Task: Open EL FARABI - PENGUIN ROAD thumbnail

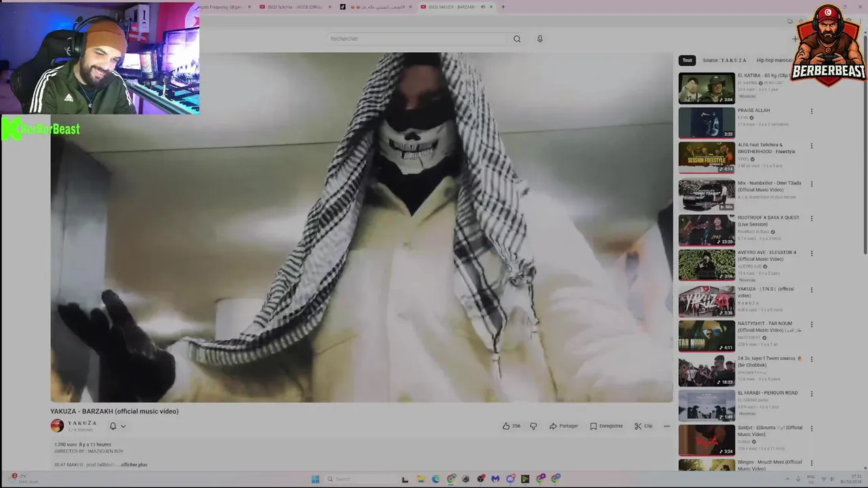Action: [707, 405]
